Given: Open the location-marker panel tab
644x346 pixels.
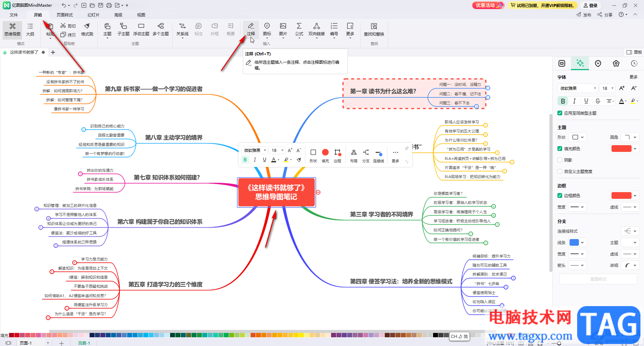Looking at the screenshot, I should pyautogui.click(x=598, y=63).
